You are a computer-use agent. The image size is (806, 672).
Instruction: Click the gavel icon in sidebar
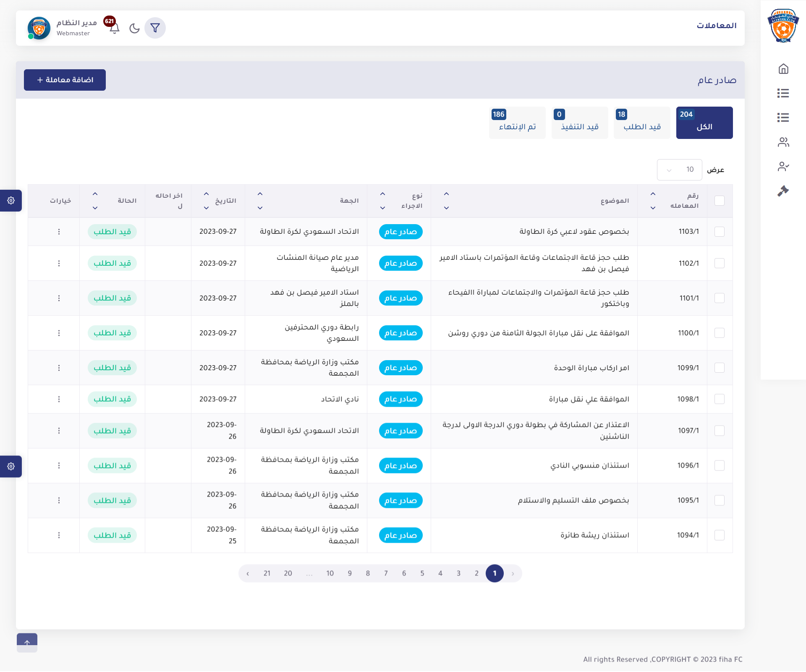coord(783,191)
